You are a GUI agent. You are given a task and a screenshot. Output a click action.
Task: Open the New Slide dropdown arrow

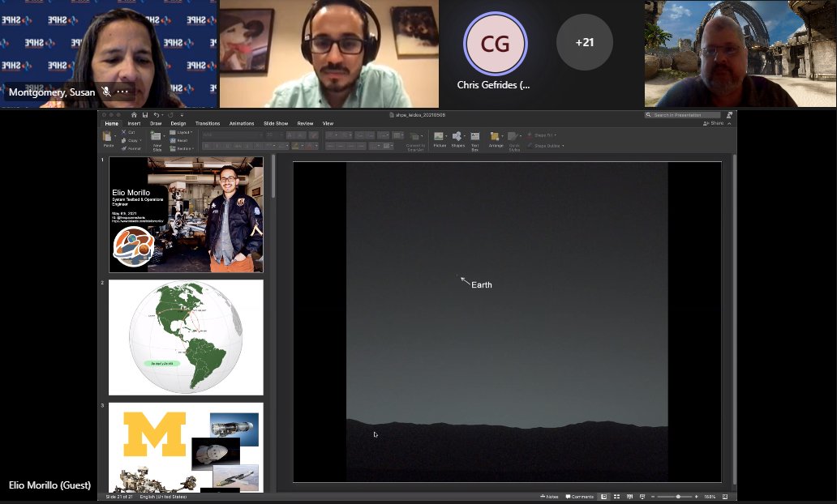coord(163,136)
